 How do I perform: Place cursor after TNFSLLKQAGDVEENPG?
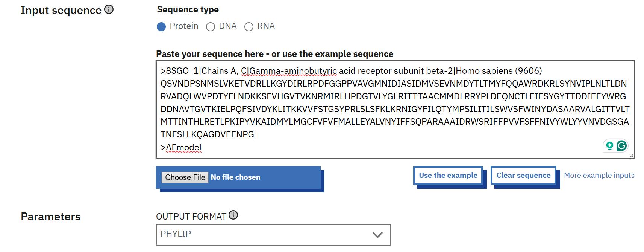point(255,134)
